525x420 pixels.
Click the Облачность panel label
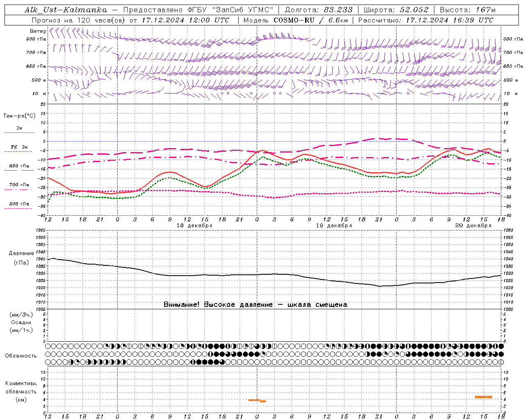tap(21, 356)
